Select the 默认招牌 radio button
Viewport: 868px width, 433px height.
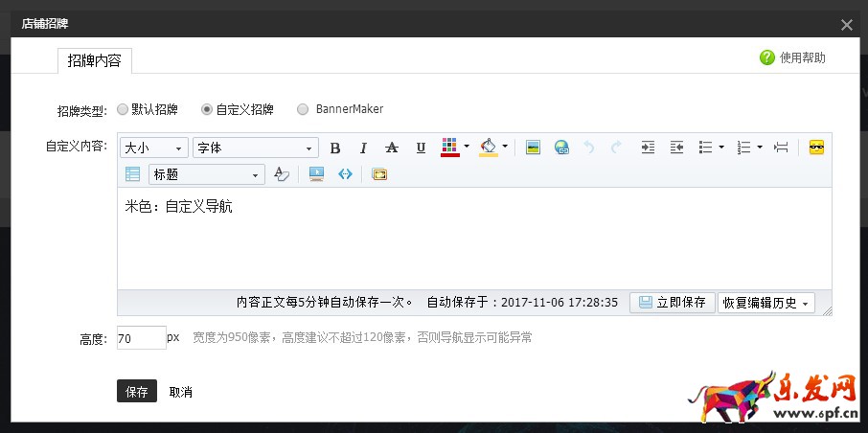pos(123,109)
